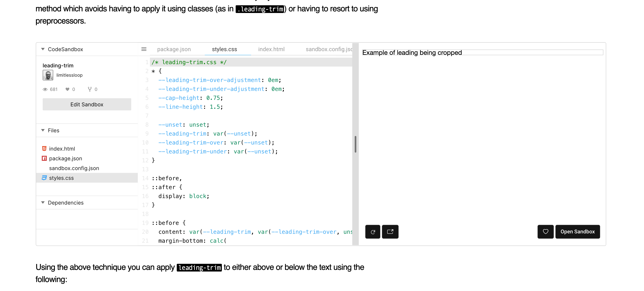
Task: Click the limitlessloop avatar image
Action: click(x=48, y=75)
